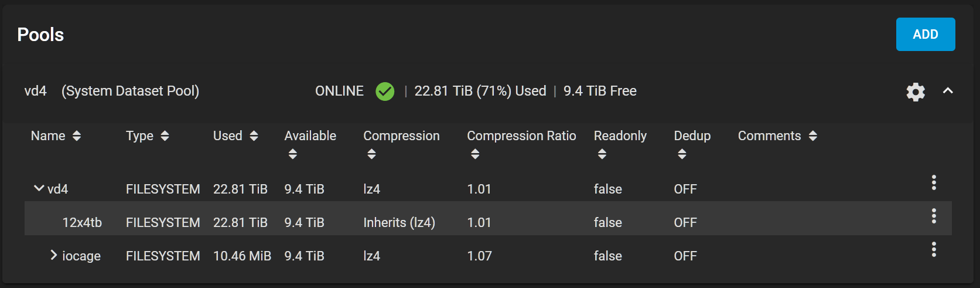980x288 pixels.
Task: Open the three-dot menu for the iocage dataset
Action: [934, 249]
